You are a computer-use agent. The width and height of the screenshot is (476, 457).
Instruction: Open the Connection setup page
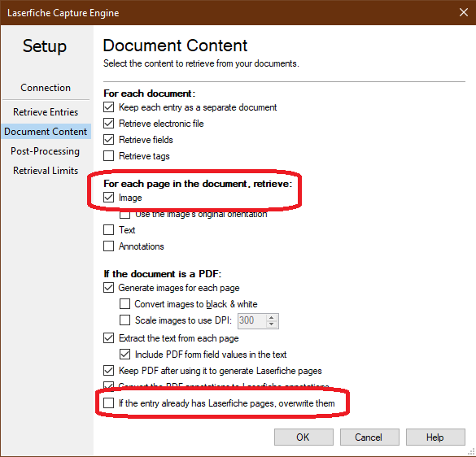pyautogui.click(x=46, y=88)
